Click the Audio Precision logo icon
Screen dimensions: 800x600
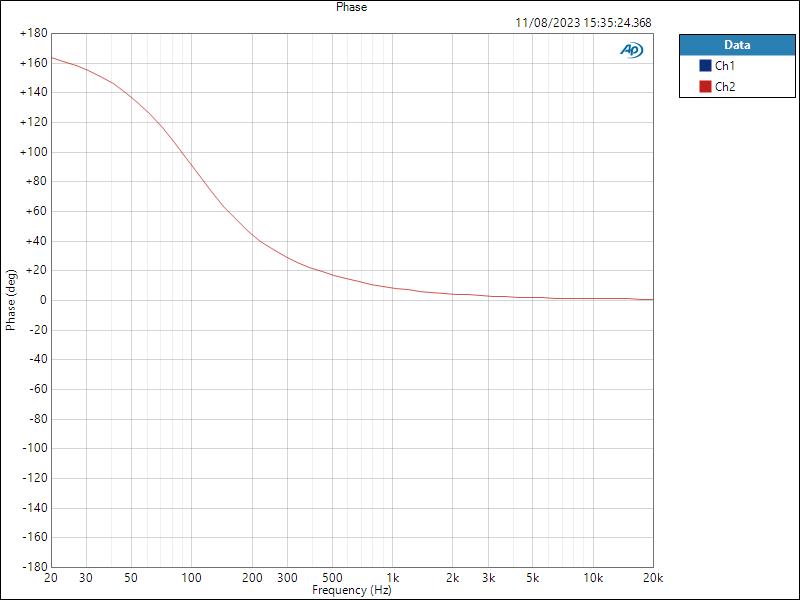tap(632, 46)
